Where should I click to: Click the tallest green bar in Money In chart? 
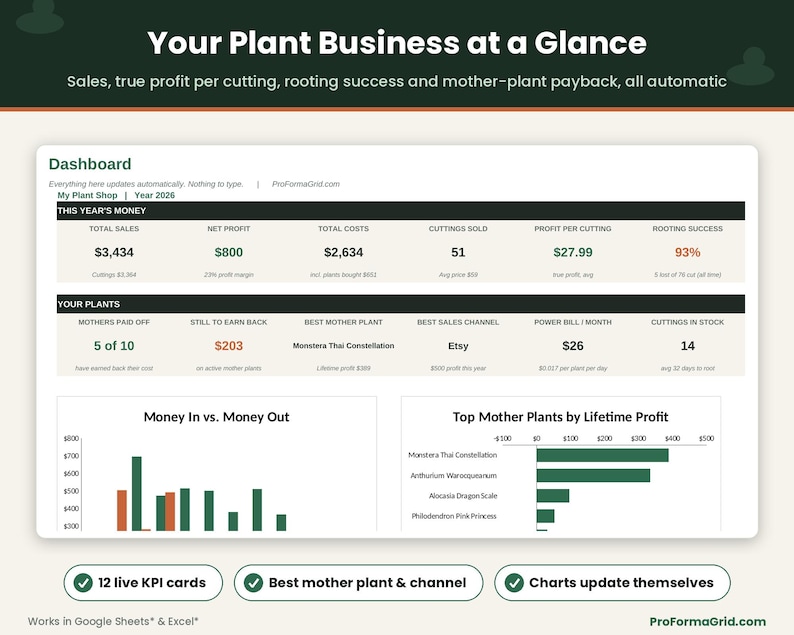[137, 494]
